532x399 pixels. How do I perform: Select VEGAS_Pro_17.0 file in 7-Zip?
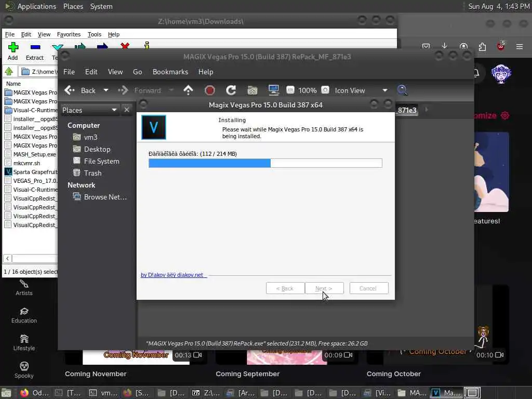[31, 181]
